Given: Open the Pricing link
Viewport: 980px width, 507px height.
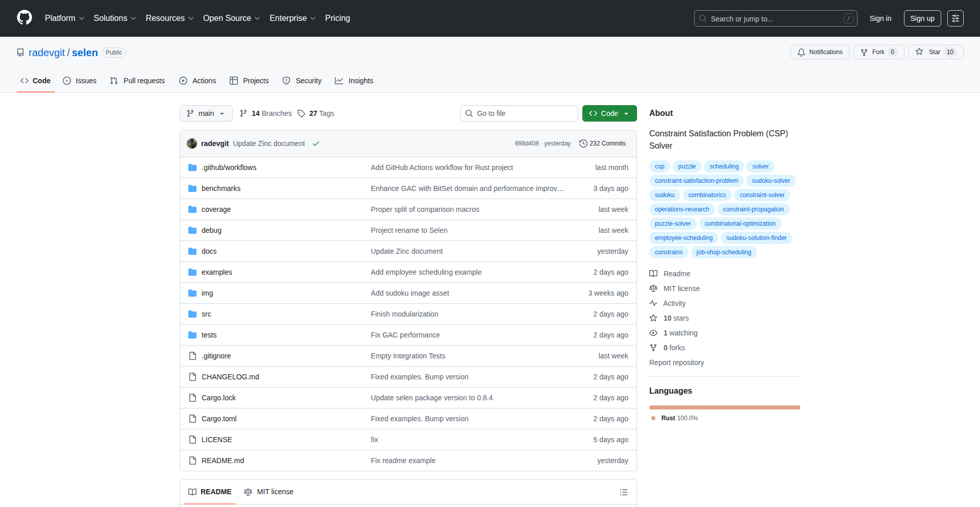Looking at the screenshot, I should [337, 18].
